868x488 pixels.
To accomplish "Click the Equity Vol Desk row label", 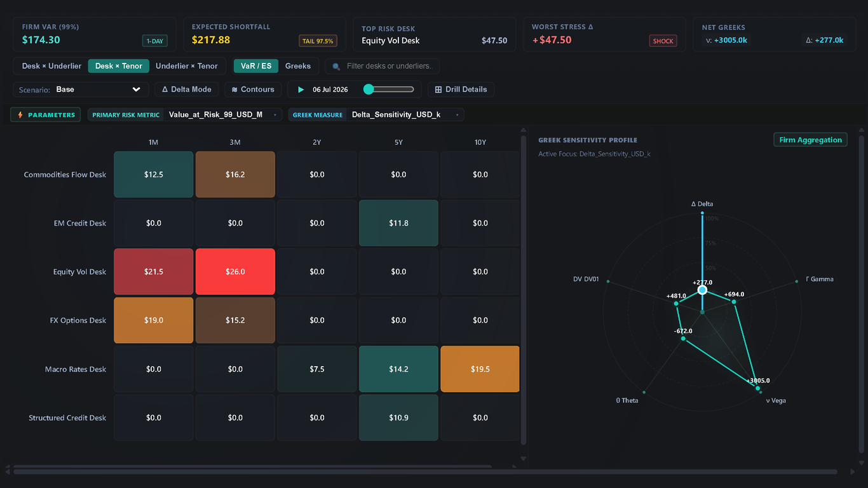I will pyautogui.click(x=79, y=272).
